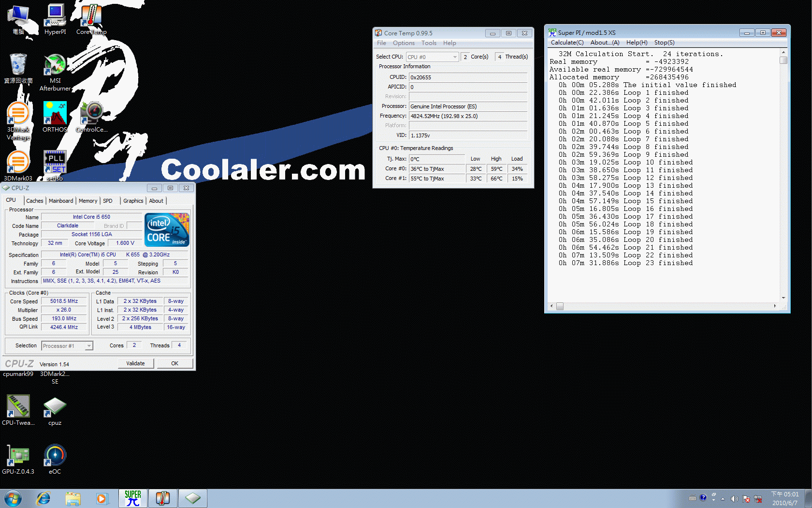Open the HyperPI desktop shortcut
Viewport: 812px width, 508px height.
coord(55,19)
